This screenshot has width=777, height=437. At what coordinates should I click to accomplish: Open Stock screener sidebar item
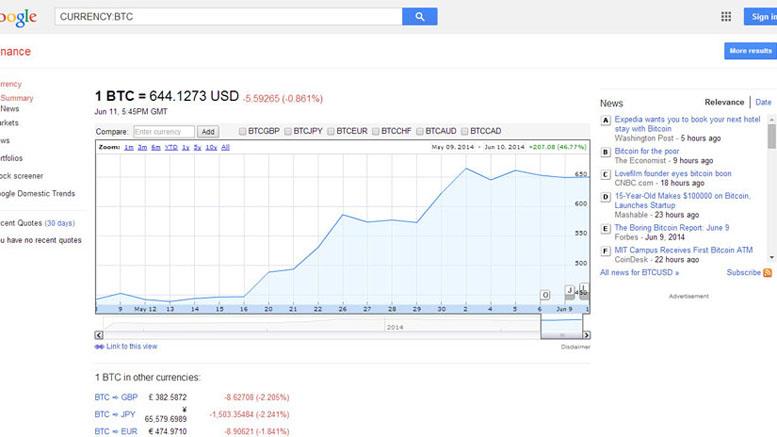click(21, 176)
